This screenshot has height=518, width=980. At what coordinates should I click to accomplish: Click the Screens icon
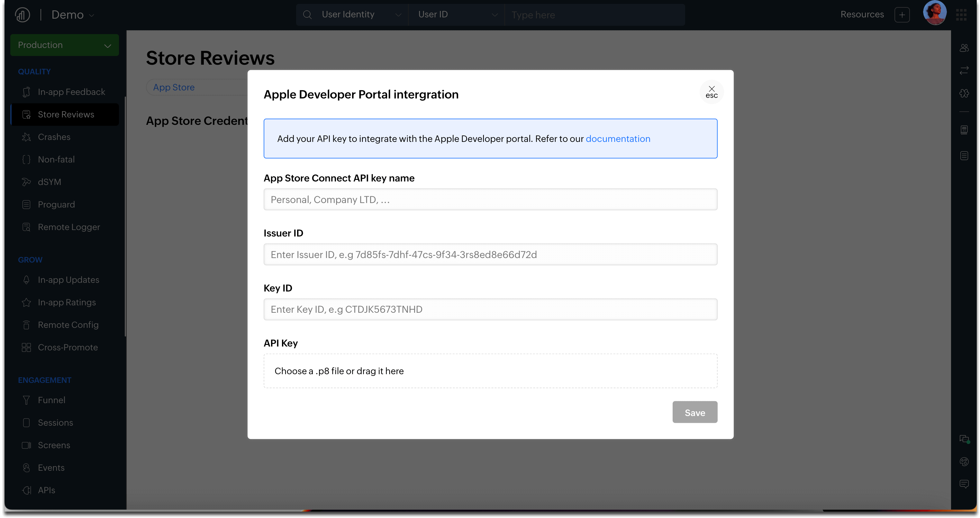[26, 445]
